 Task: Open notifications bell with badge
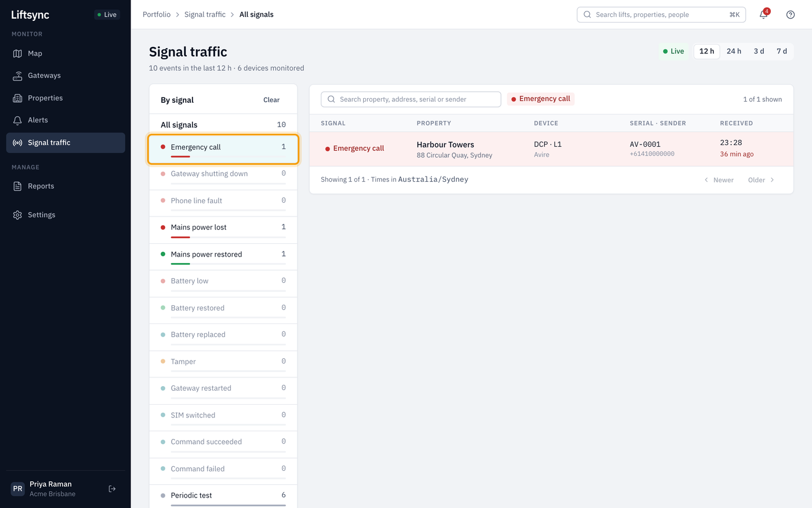(764, 15)
